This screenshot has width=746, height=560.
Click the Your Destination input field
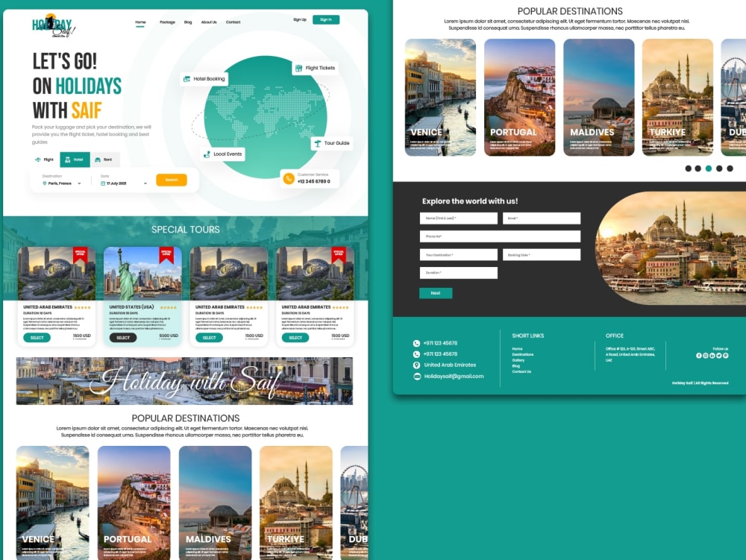point(459,255)
